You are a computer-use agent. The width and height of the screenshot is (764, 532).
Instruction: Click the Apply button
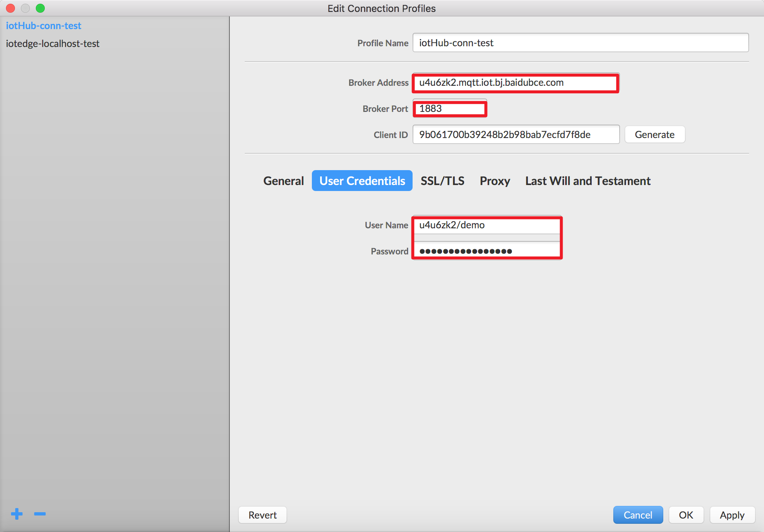732,515
